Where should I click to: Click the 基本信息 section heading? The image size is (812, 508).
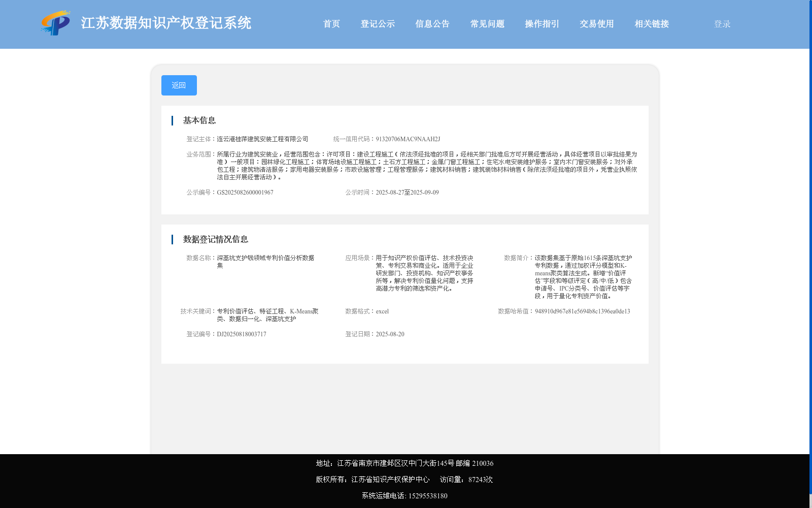199,120
